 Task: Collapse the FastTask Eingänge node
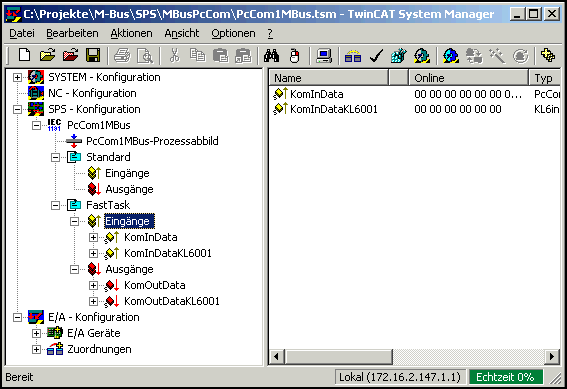coord(74,221)
